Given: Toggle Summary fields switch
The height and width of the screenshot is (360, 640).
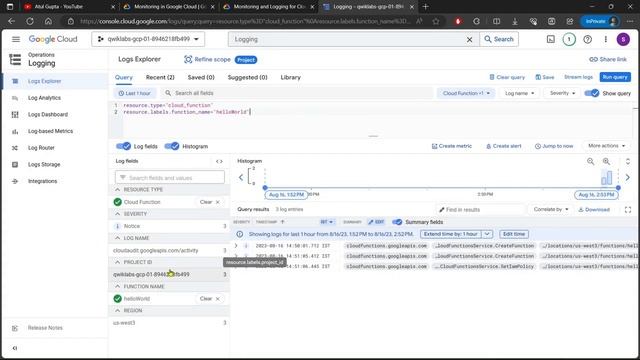Looking at the screenshot, I should click(x=397, y=222).
